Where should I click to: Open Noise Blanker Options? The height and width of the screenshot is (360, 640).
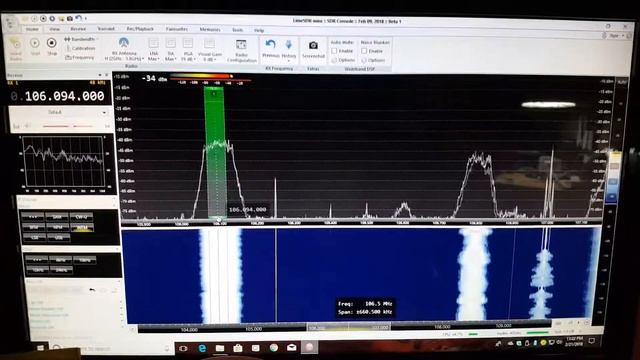(x=373, y=60)
